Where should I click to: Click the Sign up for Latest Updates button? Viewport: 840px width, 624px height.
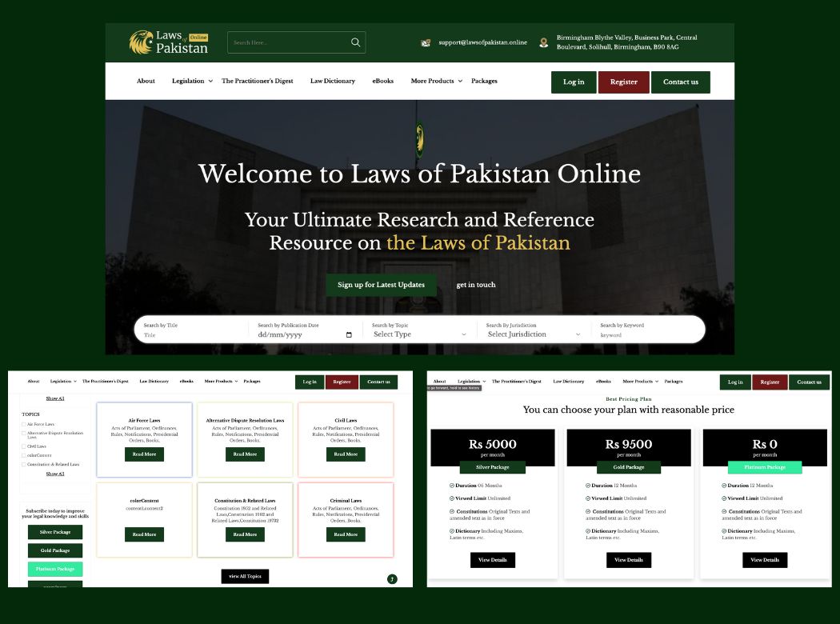381,285
